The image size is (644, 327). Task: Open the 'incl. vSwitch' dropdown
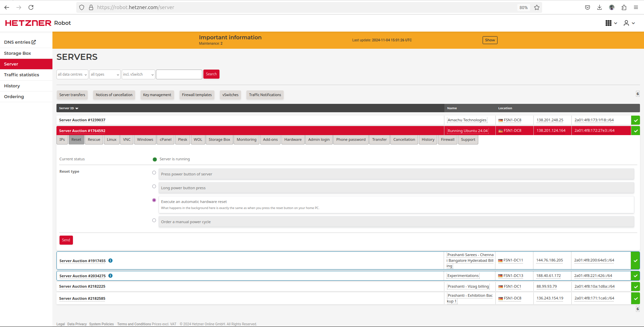click(138, 75)
